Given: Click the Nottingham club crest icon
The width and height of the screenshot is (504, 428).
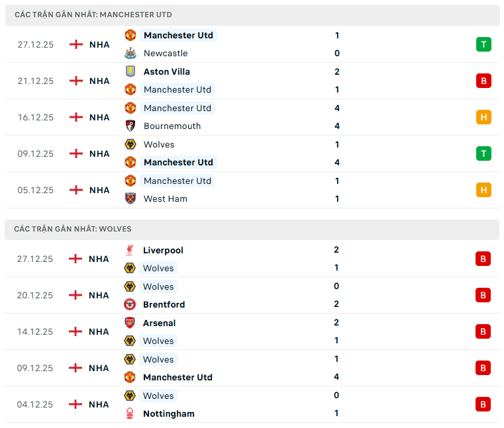Looking at the screenshot, I should click(x=130, y=413).
